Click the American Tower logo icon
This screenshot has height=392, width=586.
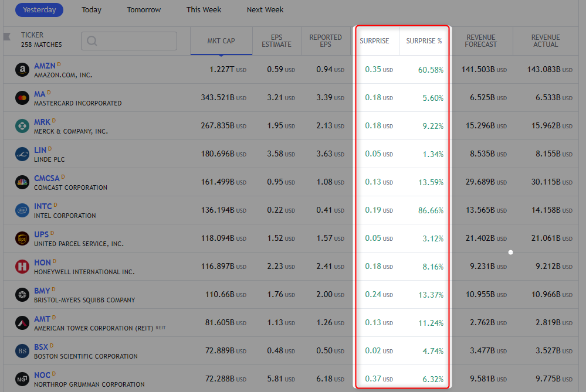(22, 323)
